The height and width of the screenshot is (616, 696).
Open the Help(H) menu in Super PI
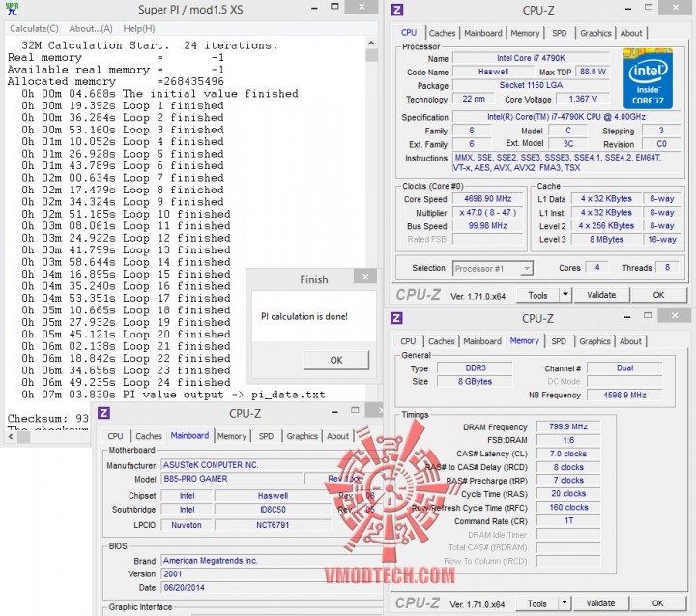[139, 28]
